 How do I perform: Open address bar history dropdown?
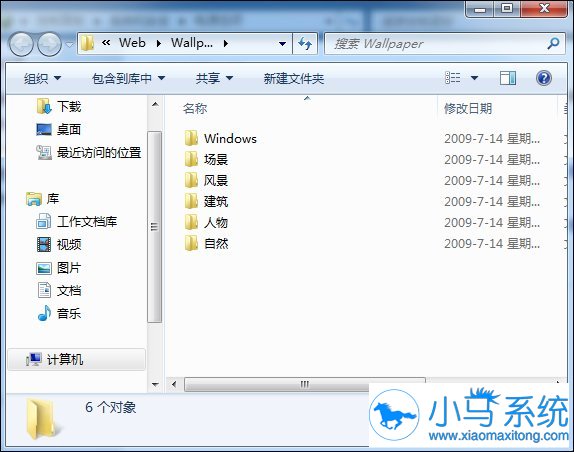point(282,44)
